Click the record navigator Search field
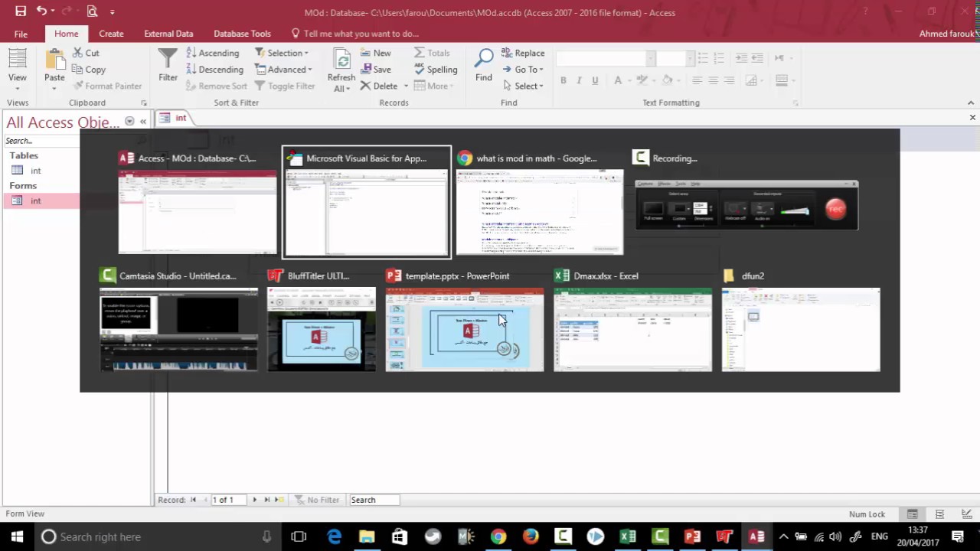Image resolution: width=980 pixels, height=551 pixels. [x=374, y=500]
